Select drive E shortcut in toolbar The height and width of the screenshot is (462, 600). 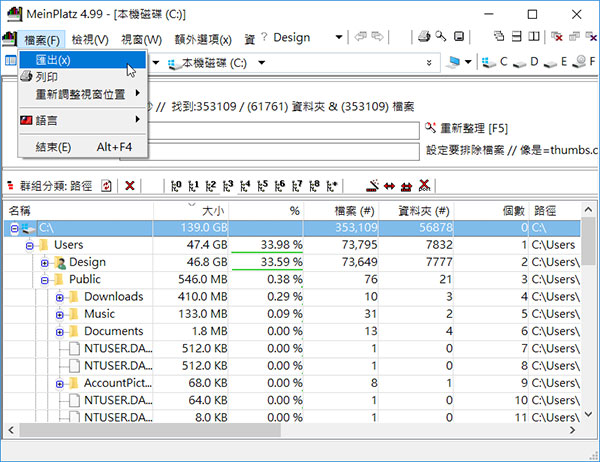coord(556,62)
